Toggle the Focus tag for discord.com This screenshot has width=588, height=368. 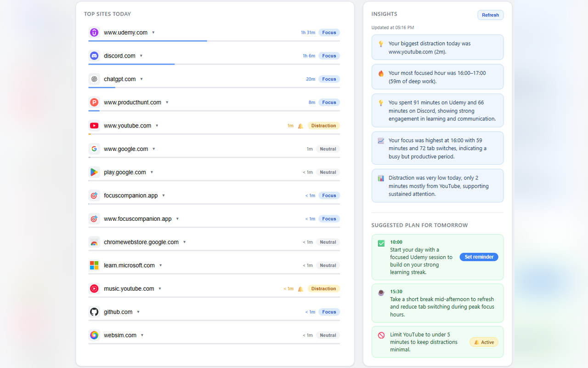[x=329, y=56]
